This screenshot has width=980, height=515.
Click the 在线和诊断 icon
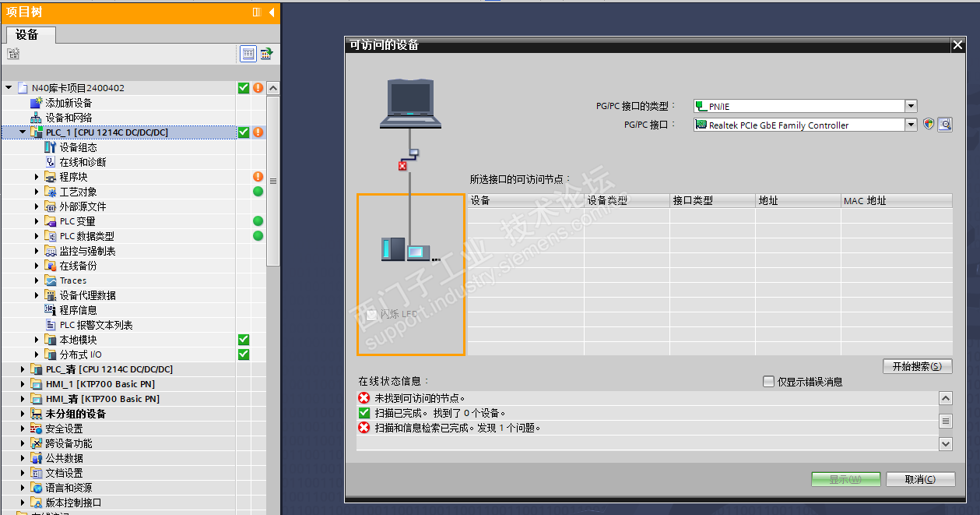click(x=51, y=162)
